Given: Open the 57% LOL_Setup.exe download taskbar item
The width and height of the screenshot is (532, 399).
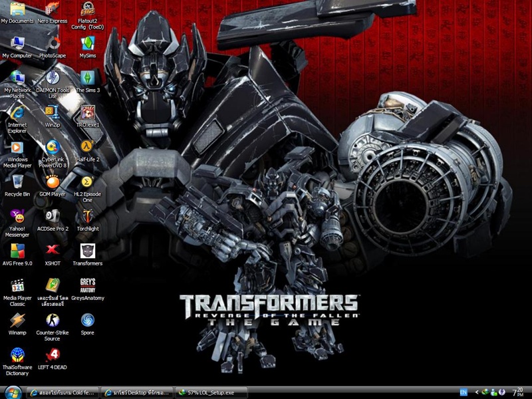Looking at the screenshot, I should click(211, 392).
